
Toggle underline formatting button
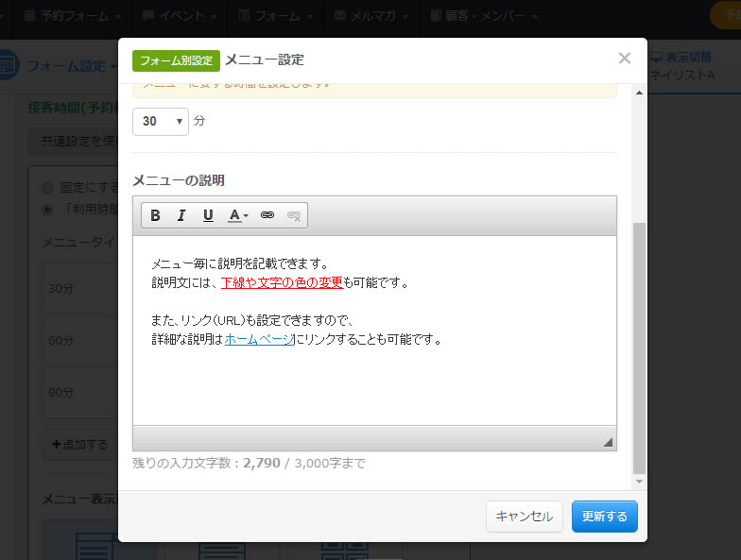point(208,215)
